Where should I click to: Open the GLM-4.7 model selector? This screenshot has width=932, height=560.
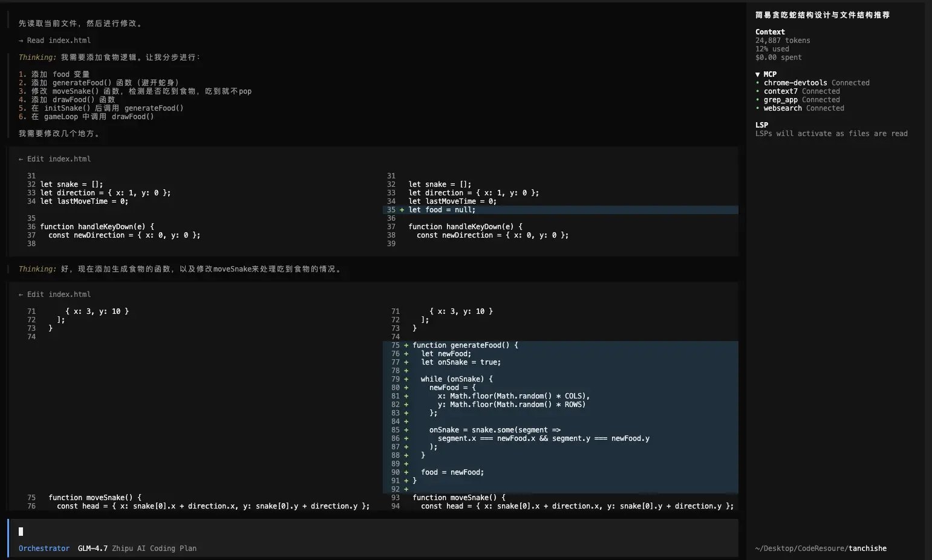coord(93,549)
